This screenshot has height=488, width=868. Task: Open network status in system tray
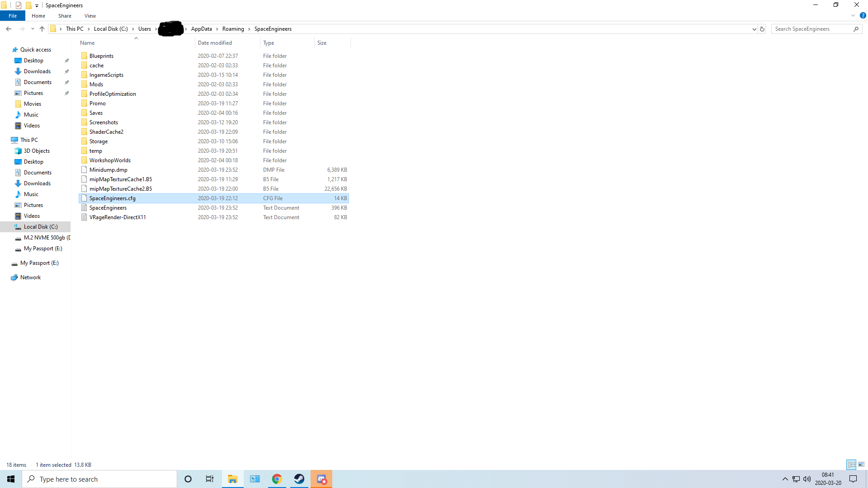tap(796, 479)
